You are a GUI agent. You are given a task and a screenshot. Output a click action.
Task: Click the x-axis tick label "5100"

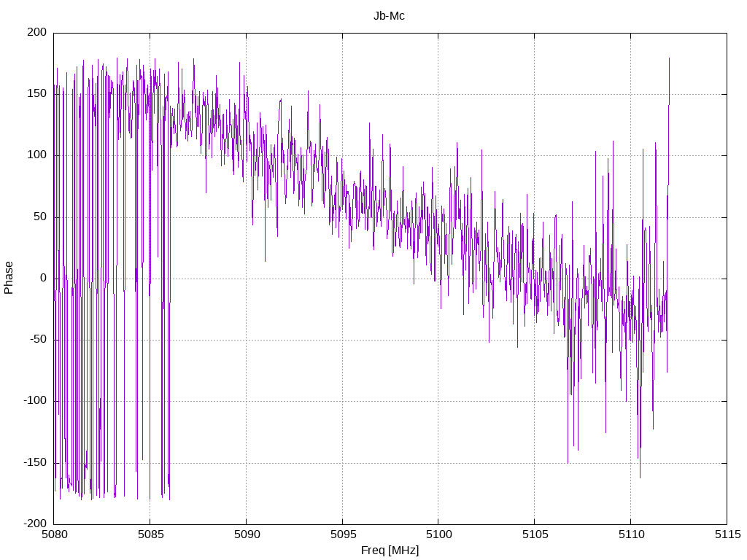438,534
